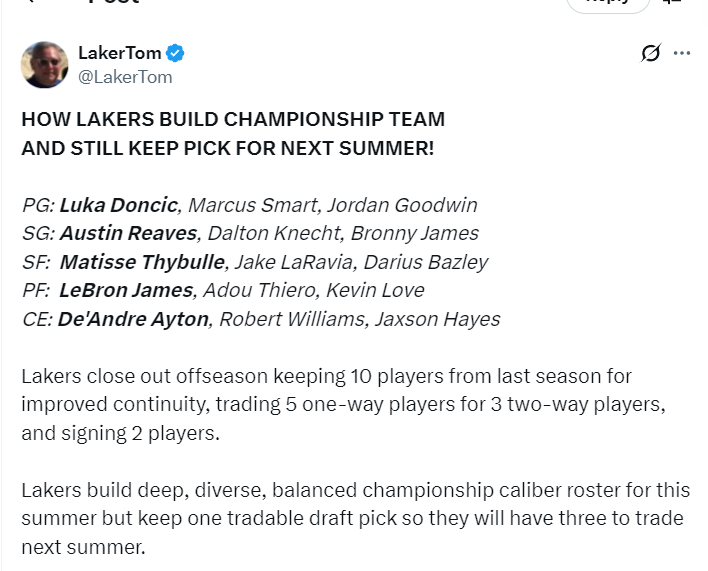Viewport: 708px width, 571px height.
Task: Click the paragraph starting Lakers build deep
Action: coord(356,518)
